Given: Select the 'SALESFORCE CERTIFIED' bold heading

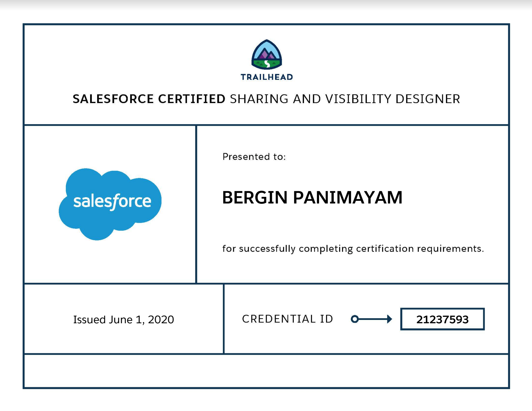Looking at the screenshot, I should click(x=149, y=99).
